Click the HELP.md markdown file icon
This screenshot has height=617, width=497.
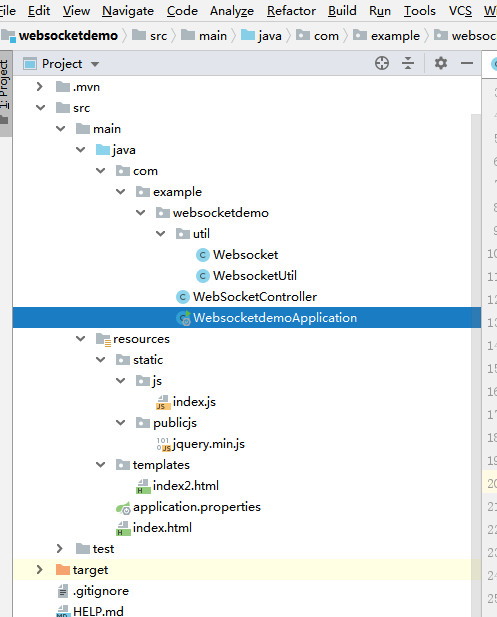[x=63, y=611]
